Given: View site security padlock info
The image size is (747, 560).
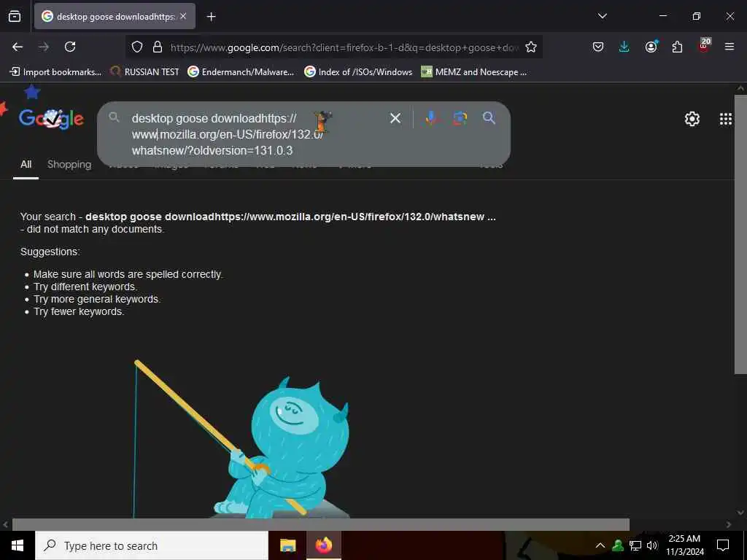Looking at the screenshot, I should coord(158,47).
